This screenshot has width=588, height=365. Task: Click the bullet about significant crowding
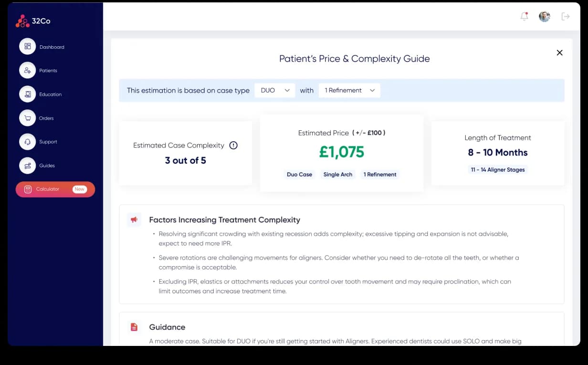(x=334, y=239)
